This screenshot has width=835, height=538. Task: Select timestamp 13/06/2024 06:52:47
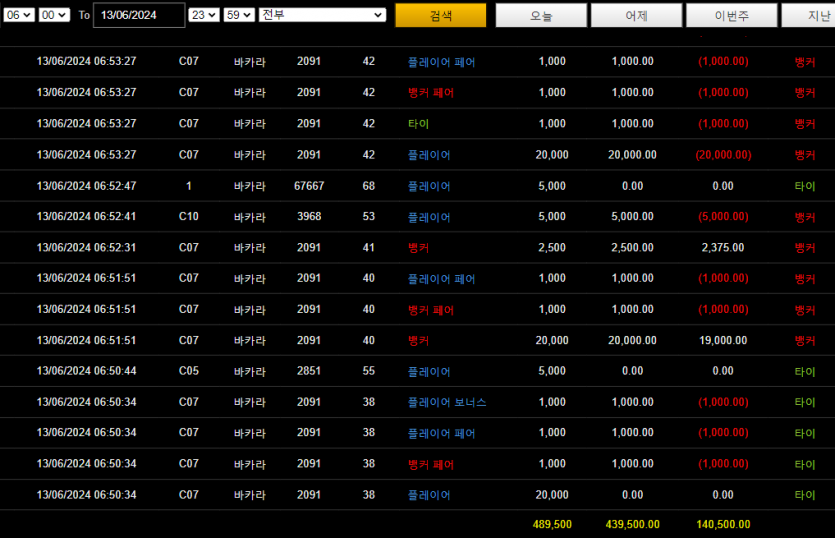click(86, 186)
